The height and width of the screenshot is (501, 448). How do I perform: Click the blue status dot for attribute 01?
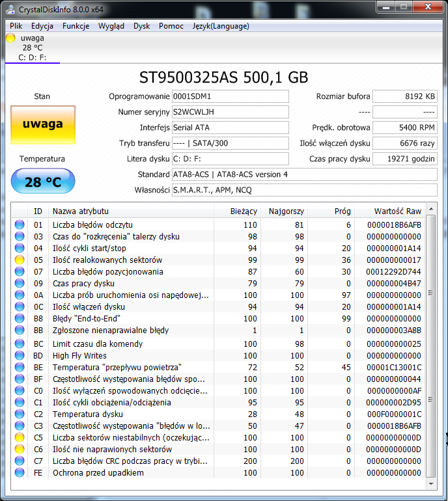pyautogui.click(x=20, y=224)
